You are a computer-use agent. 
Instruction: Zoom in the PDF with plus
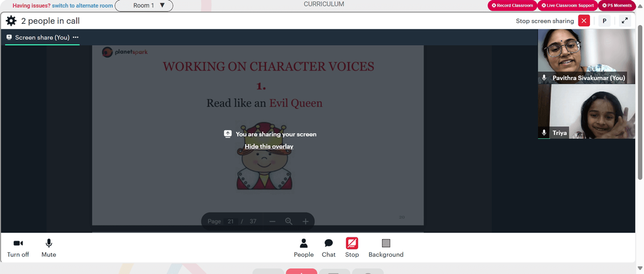click(305, 221)
